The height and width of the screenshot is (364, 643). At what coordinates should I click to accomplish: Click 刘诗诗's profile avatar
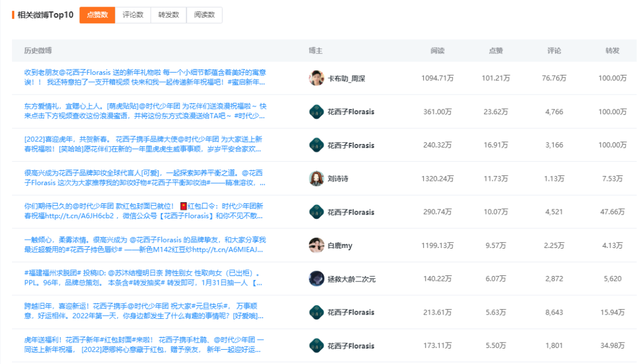pos(316,178)
